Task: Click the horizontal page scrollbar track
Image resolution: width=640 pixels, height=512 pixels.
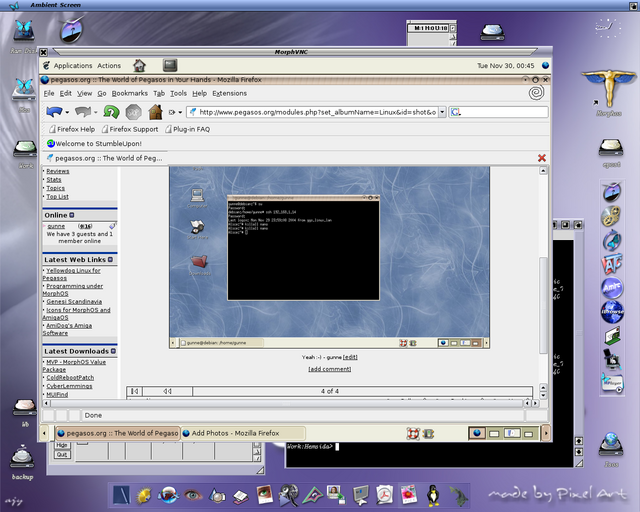Action: pyautogui.click(x=286, y=403)
